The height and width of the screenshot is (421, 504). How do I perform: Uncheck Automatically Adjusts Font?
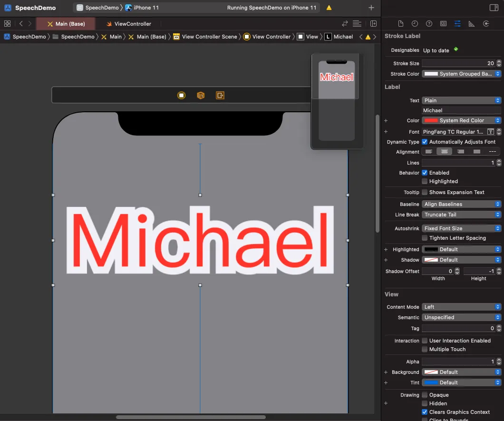click(425, 142)
